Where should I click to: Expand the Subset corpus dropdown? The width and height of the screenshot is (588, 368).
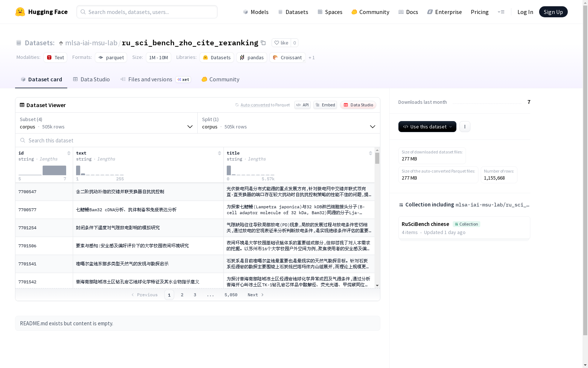pyautogui.click(x=107, y=123)
